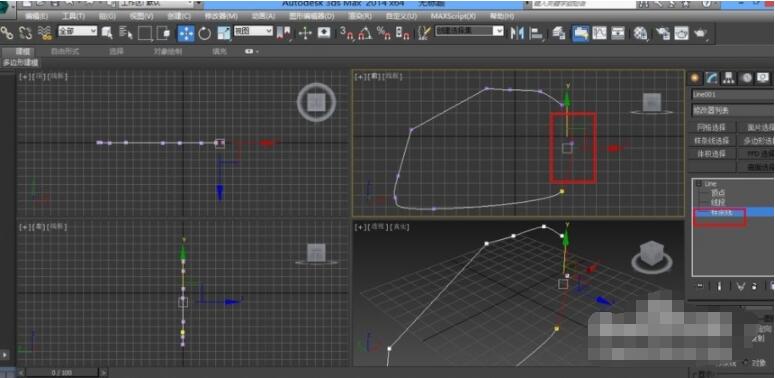Open the 工具(T) menu
775x378 pixels.
click(74, 16)
